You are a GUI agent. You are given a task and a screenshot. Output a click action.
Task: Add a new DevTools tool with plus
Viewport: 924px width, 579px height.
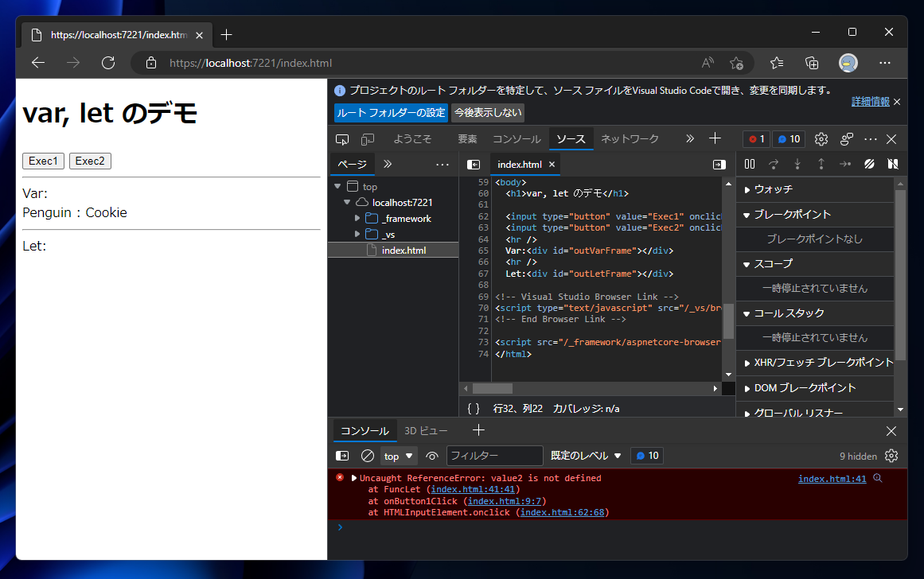tap(715, 138)
